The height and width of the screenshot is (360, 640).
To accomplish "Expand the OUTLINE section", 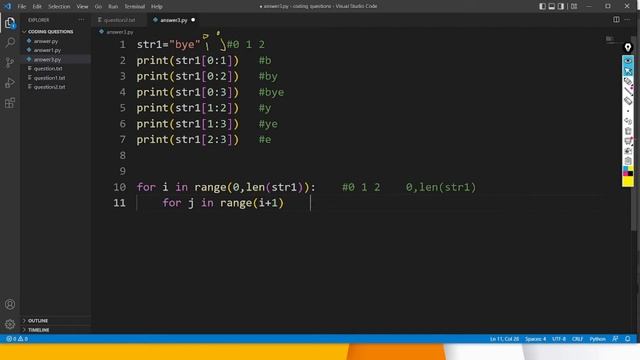I will click(38, 320).
